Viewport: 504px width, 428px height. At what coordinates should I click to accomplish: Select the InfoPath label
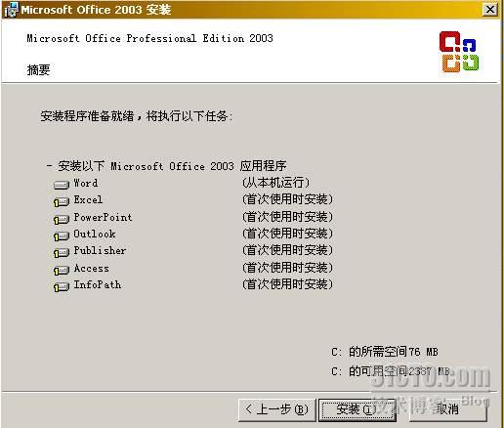coord(98,284)
